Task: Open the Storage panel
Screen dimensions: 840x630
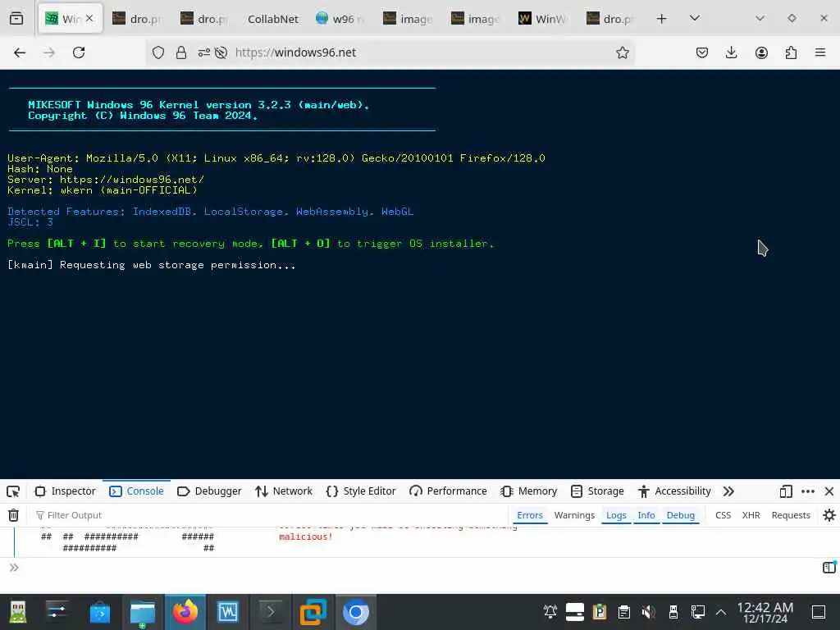Action: click(x=598, y=491)
